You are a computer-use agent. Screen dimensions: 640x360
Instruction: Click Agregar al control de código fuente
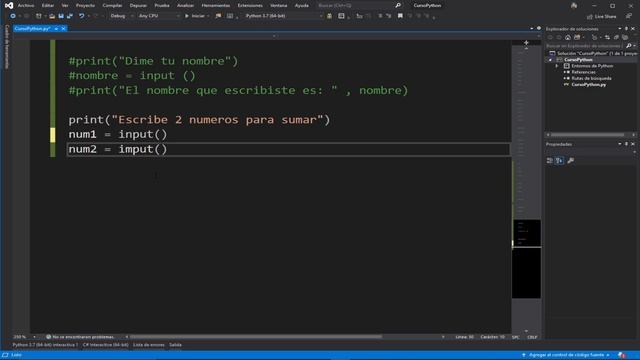tap(567, 355)
